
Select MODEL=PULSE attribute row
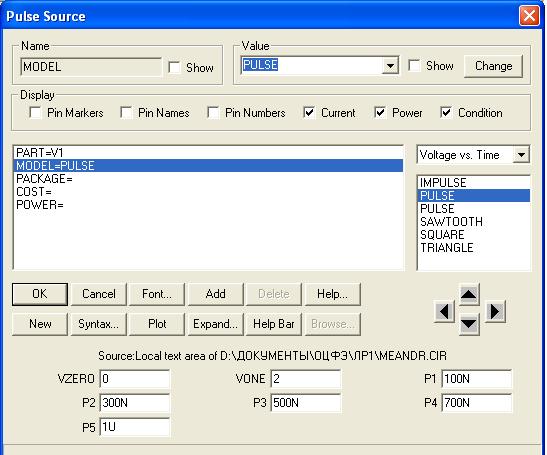tap(208, 166)
